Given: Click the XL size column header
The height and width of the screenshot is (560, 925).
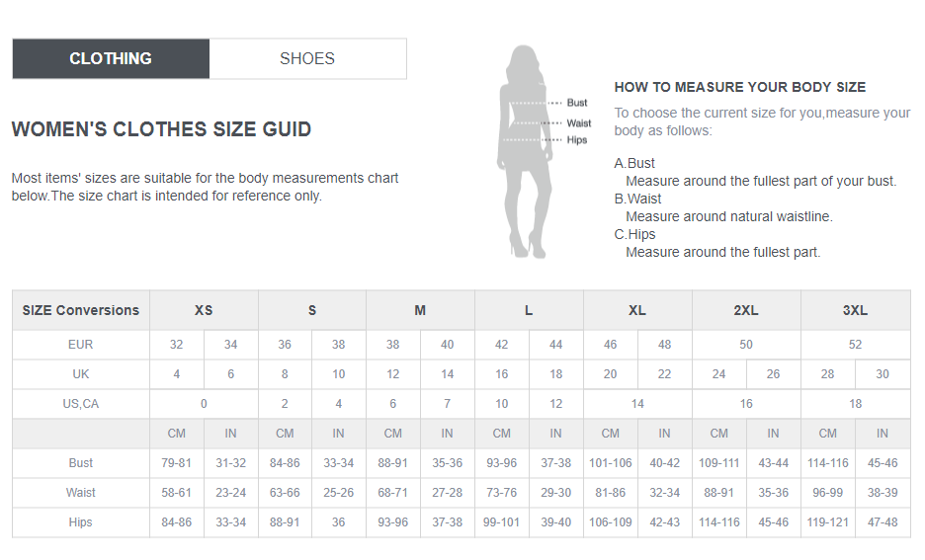Looking at the screenshot, I should (637, 310).
